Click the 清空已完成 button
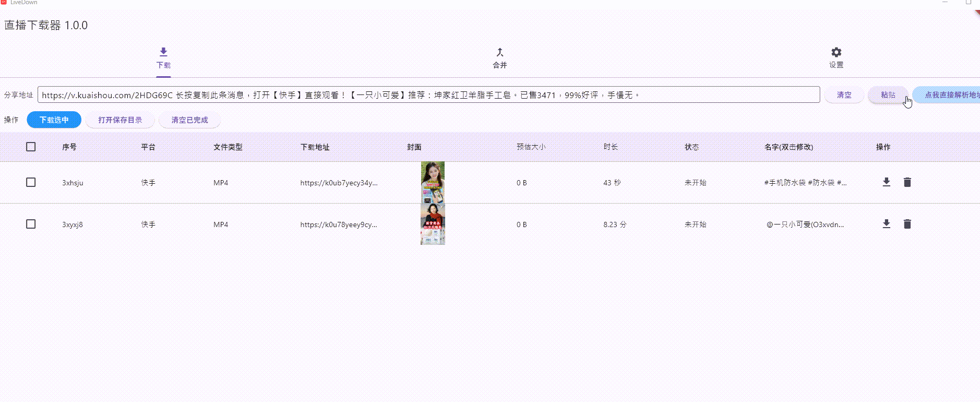The height and width of the screenshot is (402, 980). [189, 120]
